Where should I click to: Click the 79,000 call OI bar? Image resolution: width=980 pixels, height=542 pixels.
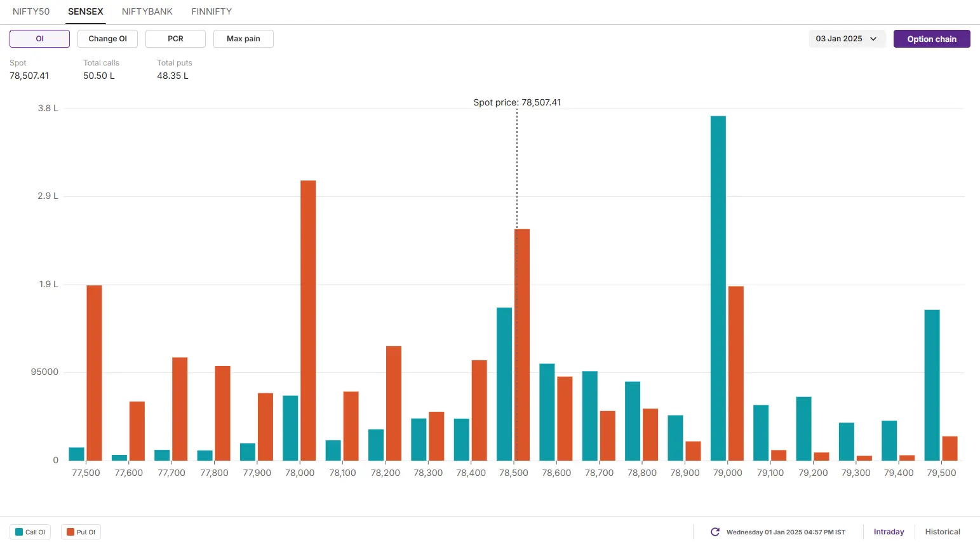tap(718, 288)
